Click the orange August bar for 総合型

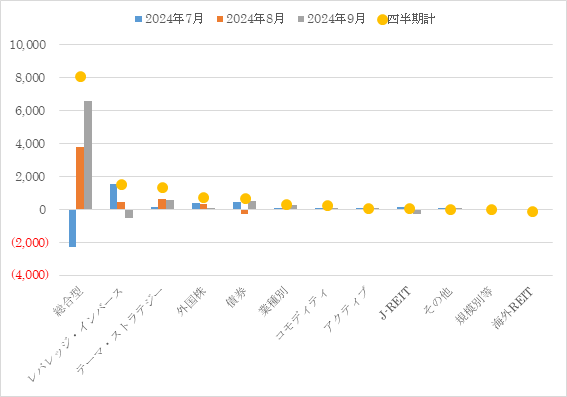point(80,178)
